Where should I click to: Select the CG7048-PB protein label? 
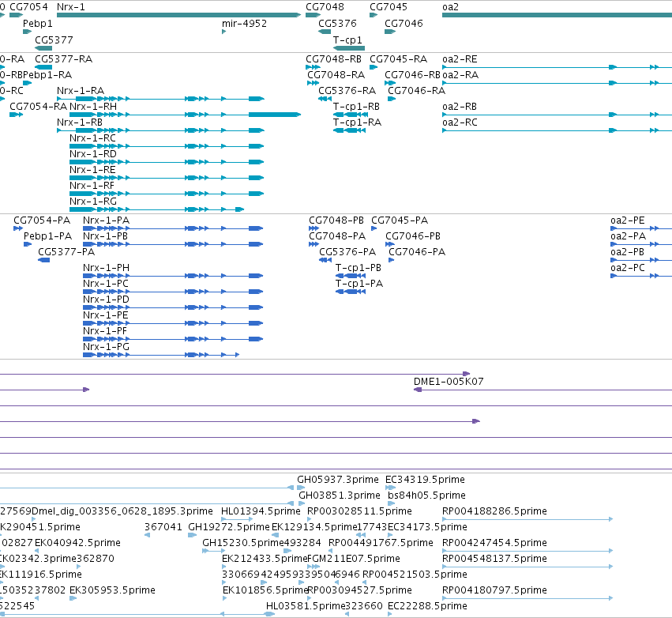[x=336, y=220]
